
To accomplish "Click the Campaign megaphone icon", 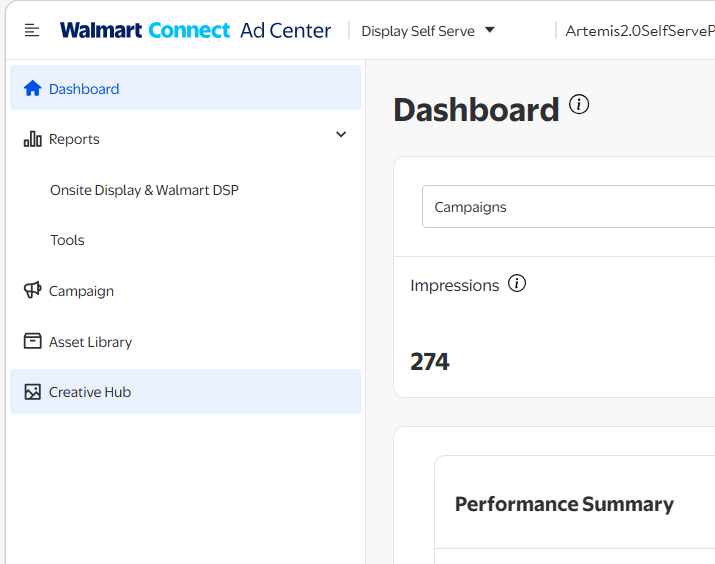I will tap(32, 290).
